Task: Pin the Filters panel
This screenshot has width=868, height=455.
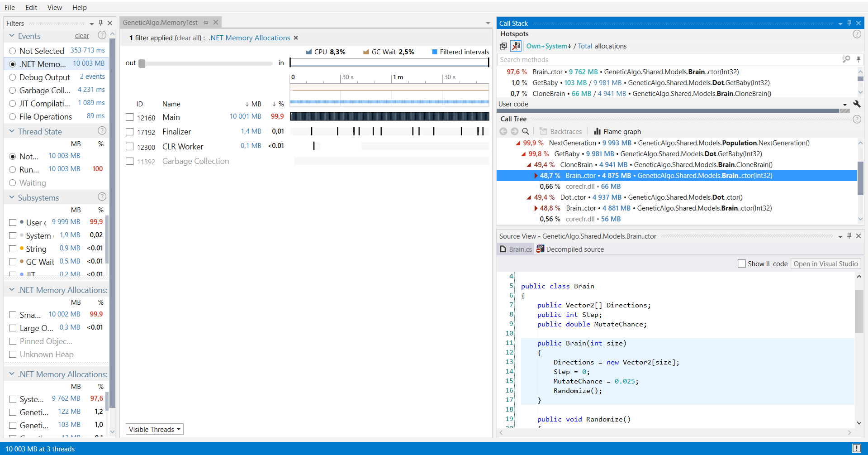Action: (100, 23)
